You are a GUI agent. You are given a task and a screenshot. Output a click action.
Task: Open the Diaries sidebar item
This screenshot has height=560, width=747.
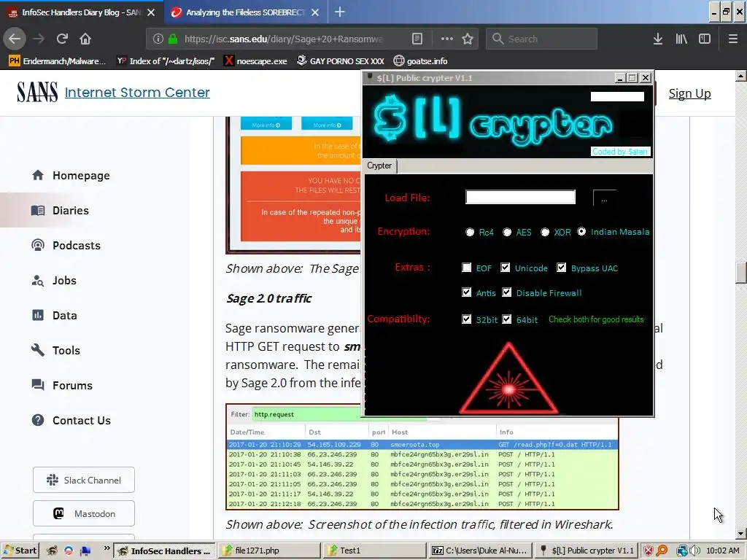tap(71, 211)
